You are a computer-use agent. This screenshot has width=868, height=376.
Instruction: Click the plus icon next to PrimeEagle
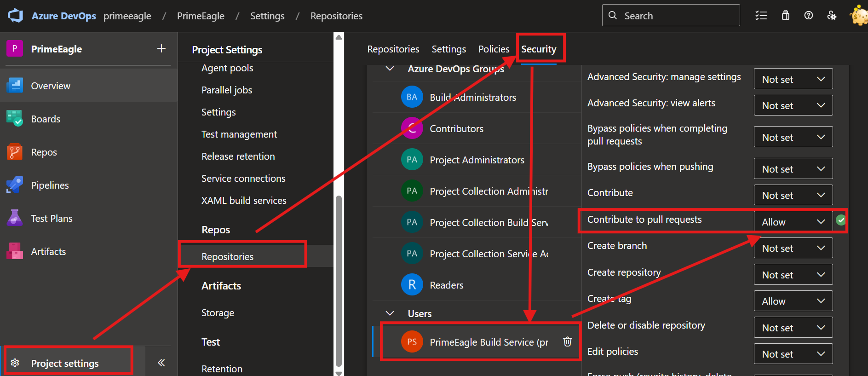point(161,48)
